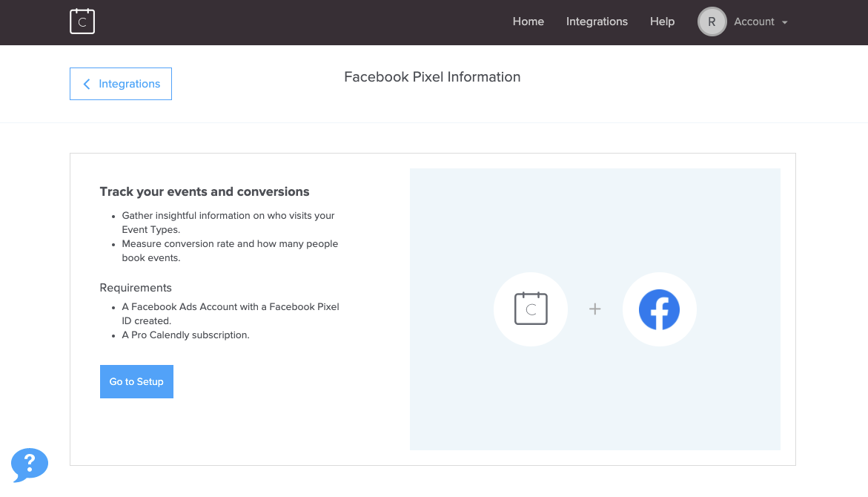
Task: Select Home in the top navigation
Action: point(528,22)
